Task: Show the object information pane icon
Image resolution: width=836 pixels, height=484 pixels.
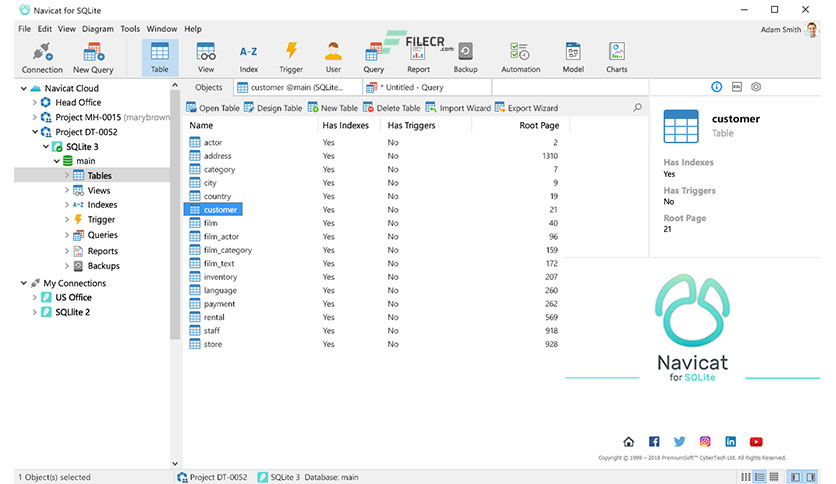Action: click(717, 87)
